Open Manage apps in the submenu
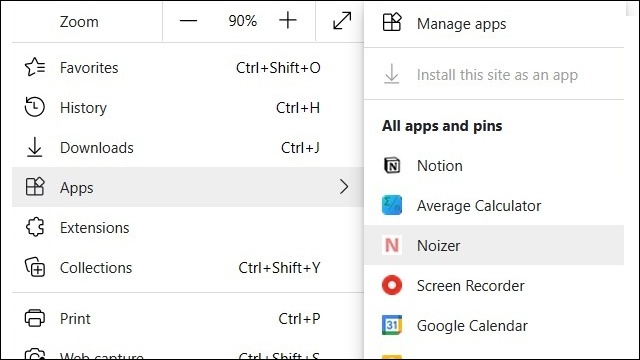The width and height of the screenshot is (640, 360). coord(494,24)
